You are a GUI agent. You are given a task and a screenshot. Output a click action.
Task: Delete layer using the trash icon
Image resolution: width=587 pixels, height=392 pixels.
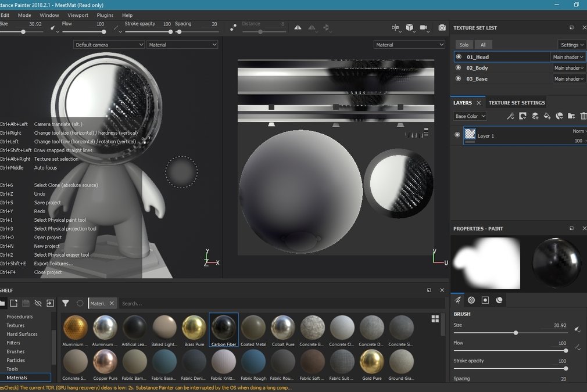(x=584, y=116)
